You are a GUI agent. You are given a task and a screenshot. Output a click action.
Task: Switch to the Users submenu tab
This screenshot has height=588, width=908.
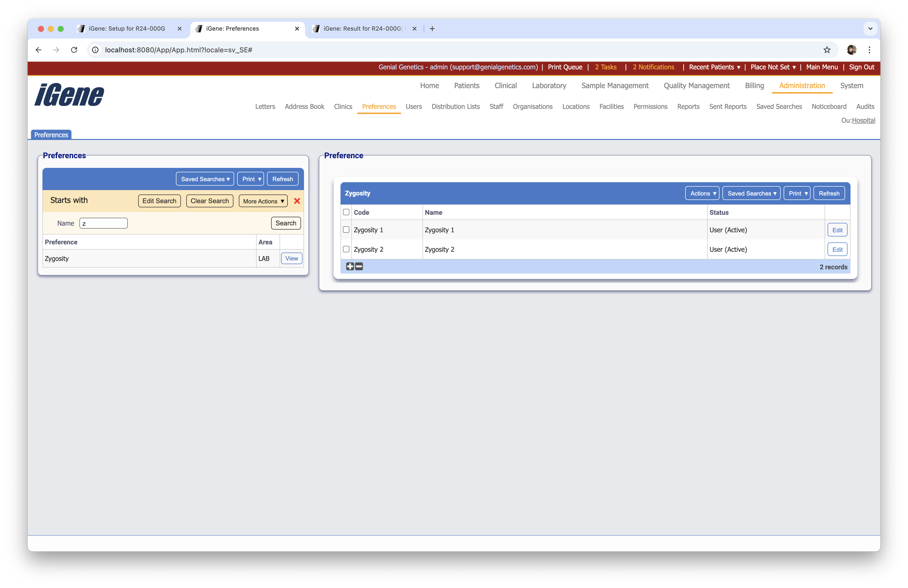click(414, 106)
